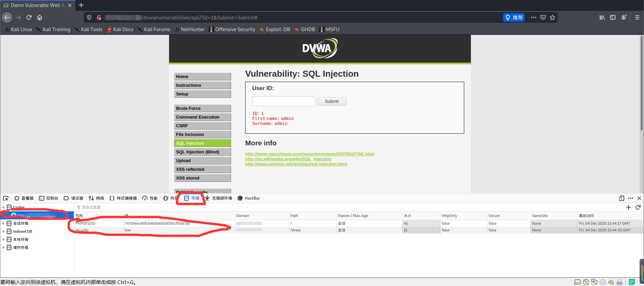Open the Setup menu item
This screenshot has width=644, height=286.
coord(203,94)
